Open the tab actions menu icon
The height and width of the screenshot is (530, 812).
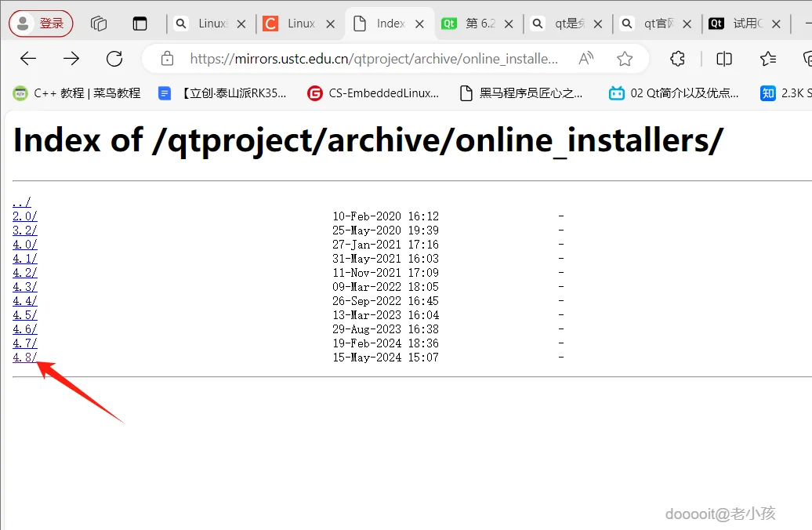(x=140, y=24)
